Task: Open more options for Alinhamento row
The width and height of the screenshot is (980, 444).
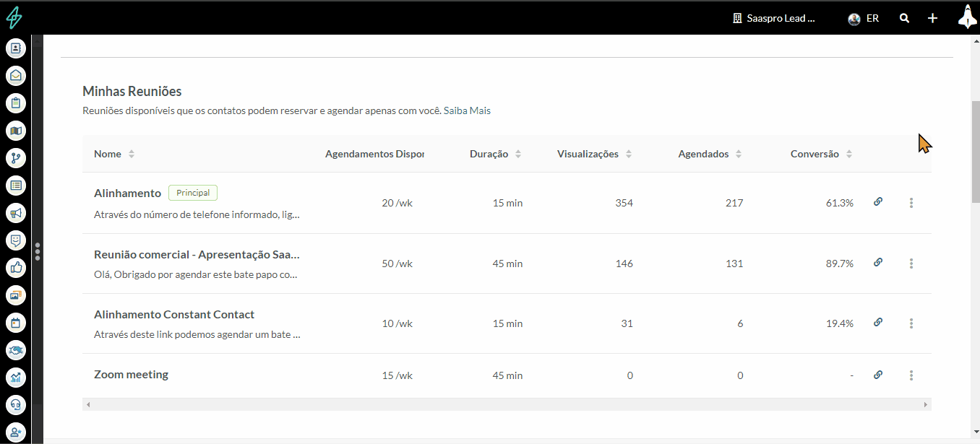Action: pos(911,203)
